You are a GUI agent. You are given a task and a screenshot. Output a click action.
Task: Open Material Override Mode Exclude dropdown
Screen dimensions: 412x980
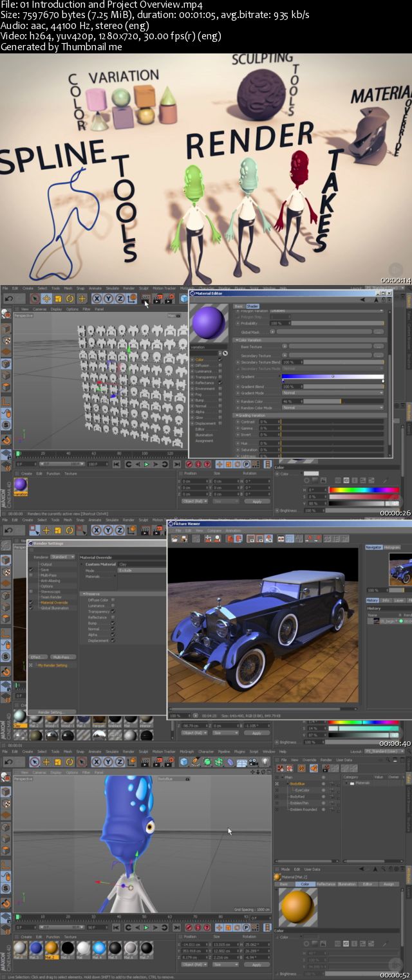[142, 570]
